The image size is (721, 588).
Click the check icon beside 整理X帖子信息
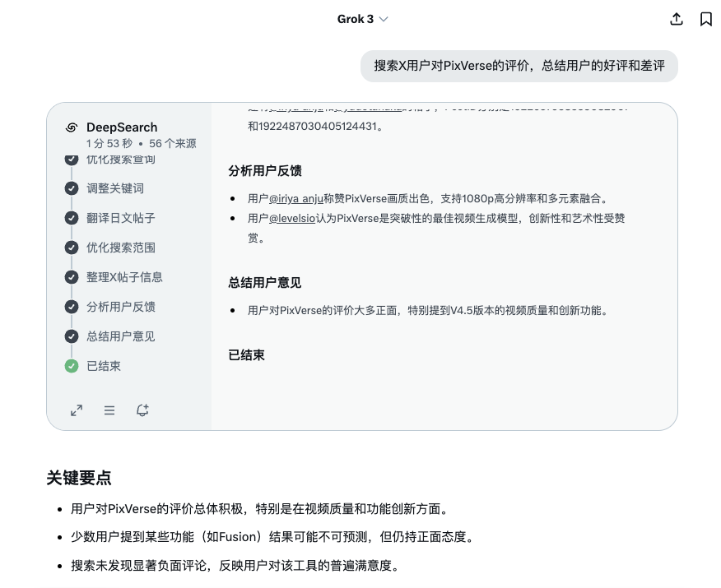click(72, 277)
